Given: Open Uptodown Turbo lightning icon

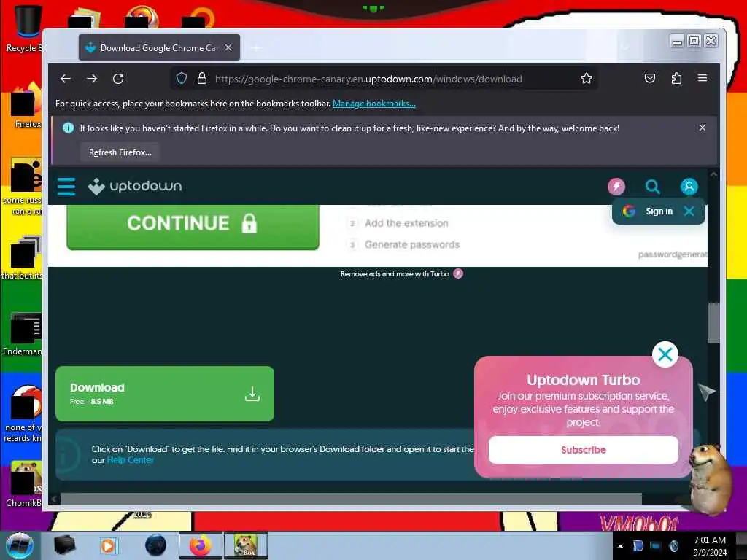Looking at the screenshot, I should click(616, 187).
